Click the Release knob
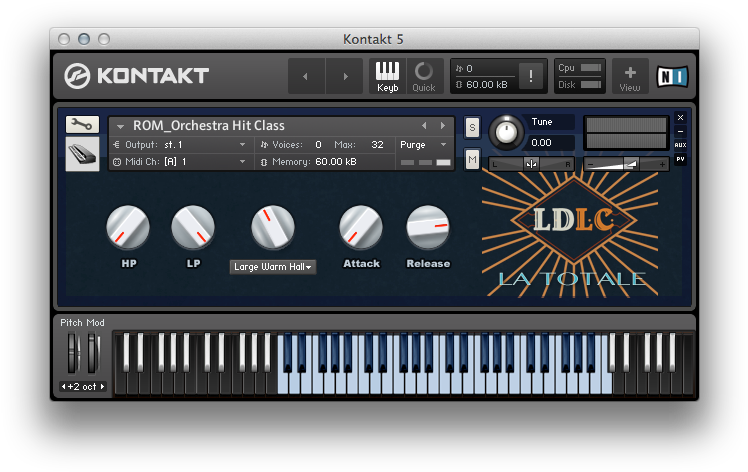Viewport: 748px width, 472px height. point(428,227)
